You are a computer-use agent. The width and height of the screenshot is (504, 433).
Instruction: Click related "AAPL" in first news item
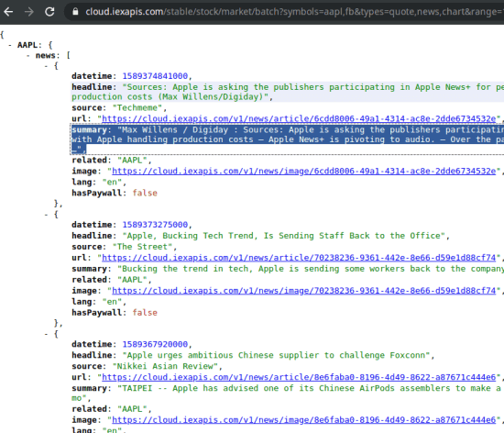pyautogui.click(x=132, y=161)
